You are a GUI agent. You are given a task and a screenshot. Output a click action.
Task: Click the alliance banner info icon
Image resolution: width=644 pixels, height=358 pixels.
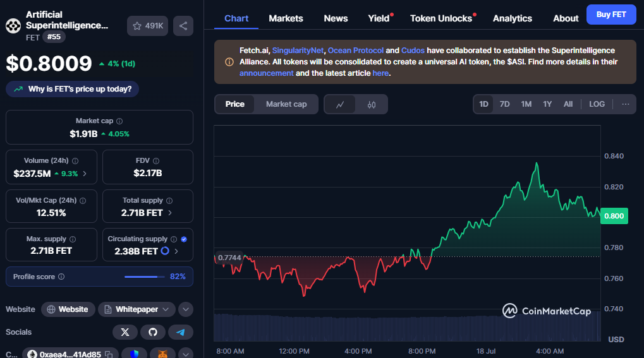point(229,62)
